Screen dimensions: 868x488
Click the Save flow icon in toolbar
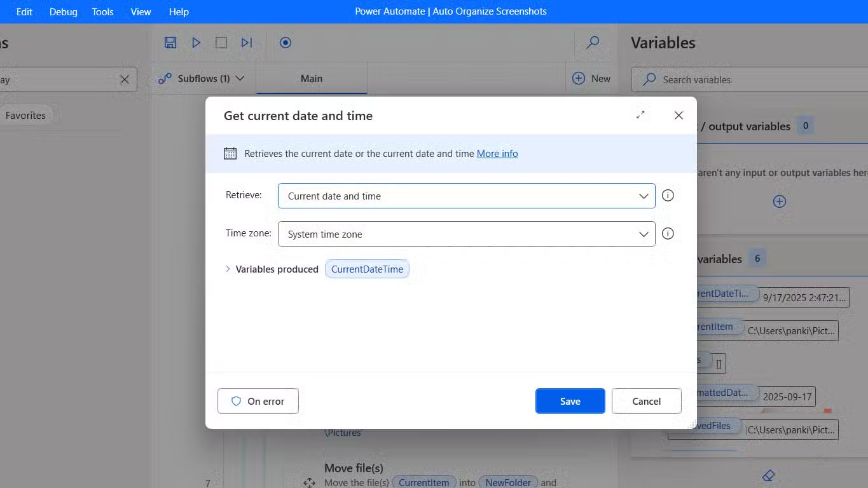pos(170,43)
